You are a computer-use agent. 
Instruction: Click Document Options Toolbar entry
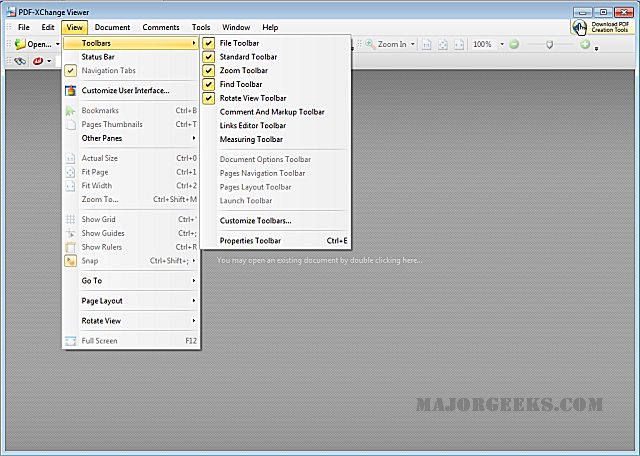pyautogui.click(x=276, y=159)
